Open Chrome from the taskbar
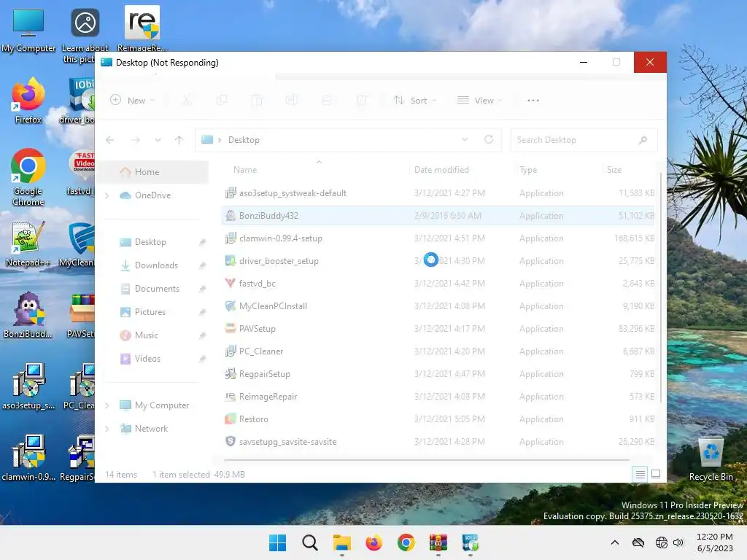This screenshot has width=747, height=560. point(406,542)
